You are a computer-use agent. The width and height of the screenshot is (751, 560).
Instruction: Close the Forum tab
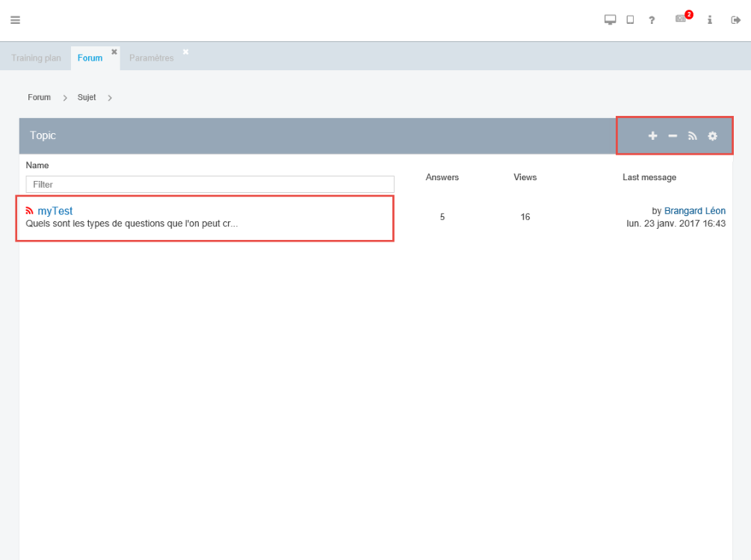[114, 52]
